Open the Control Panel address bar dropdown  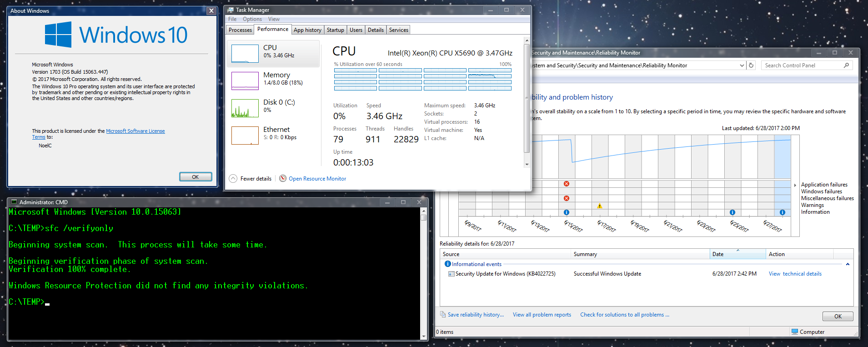coord(742,65)
